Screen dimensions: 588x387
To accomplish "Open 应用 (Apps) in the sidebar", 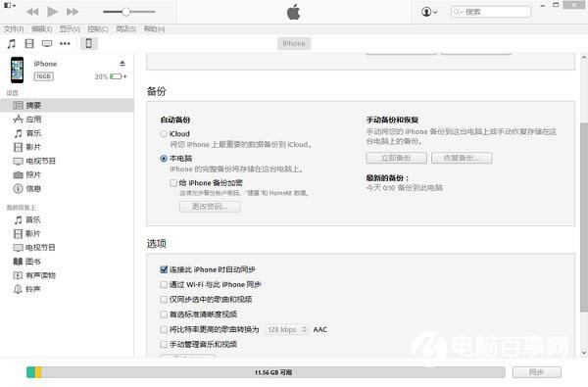I will point(33,120).
